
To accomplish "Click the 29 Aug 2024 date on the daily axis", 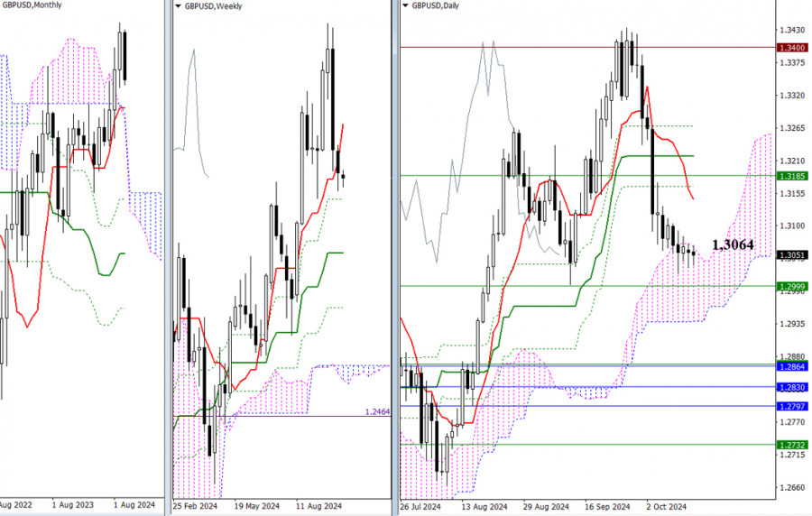I will [x=546, y=506].
